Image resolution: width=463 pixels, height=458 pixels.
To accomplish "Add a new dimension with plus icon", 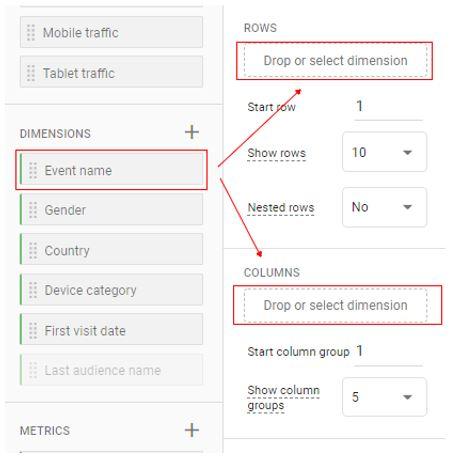I will (x=192, y=132).
